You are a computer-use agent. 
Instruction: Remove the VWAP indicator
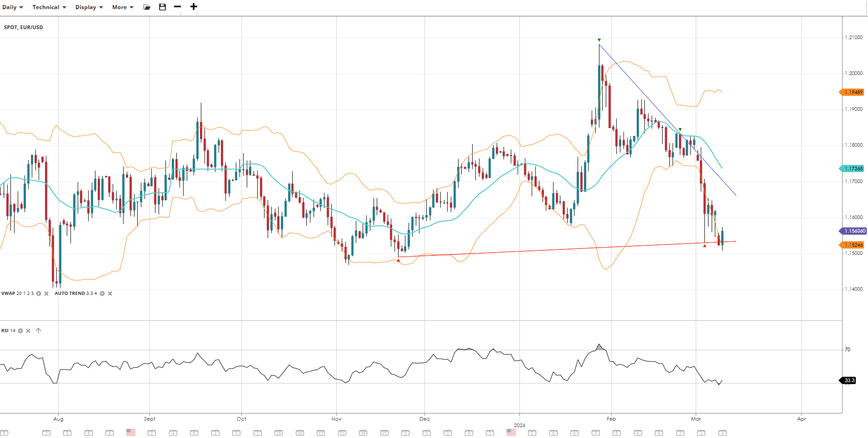pyautogui.click(x=46, y=294)
